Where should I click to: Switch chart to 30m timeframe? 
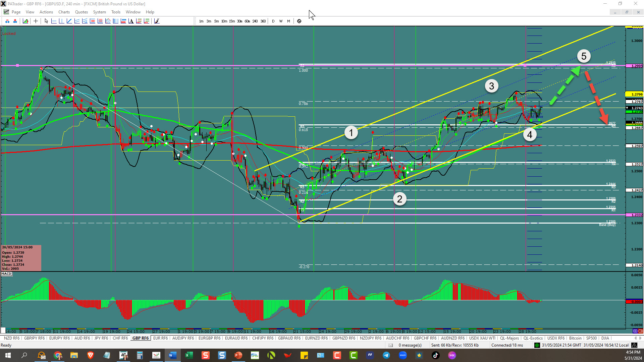tap(240, 21)
